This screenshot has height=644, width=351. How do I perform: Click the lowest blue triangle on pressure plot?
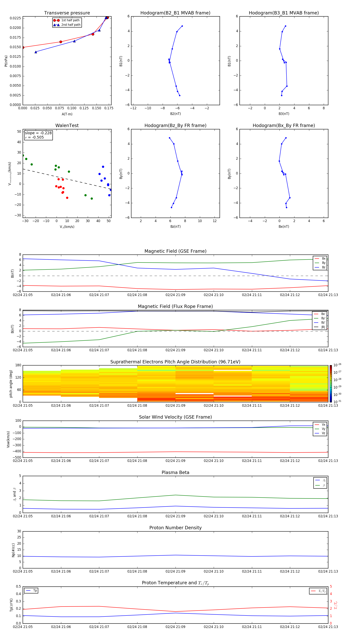(x=36, y=52)
